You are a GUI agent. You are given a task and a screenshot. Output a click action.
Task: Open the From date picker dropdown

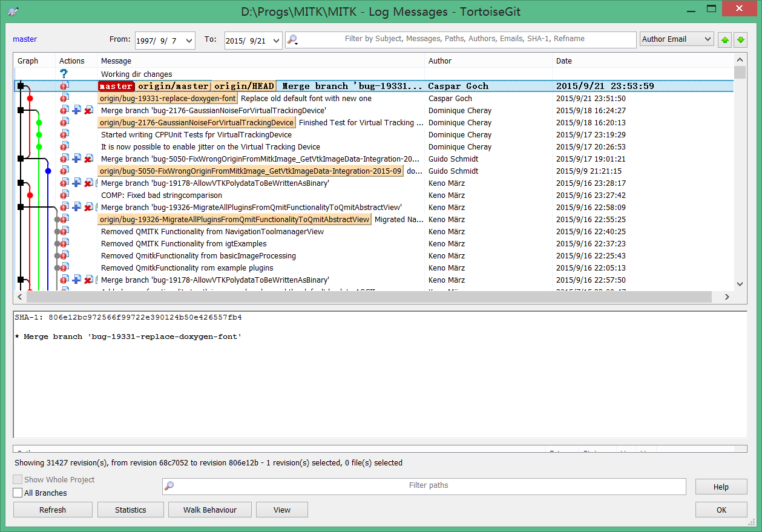point(188,41)
